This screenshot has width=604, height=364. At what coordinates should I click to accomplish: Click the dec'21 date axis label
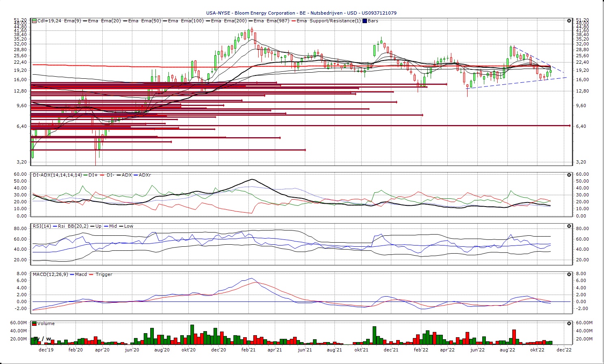point(391,350)
